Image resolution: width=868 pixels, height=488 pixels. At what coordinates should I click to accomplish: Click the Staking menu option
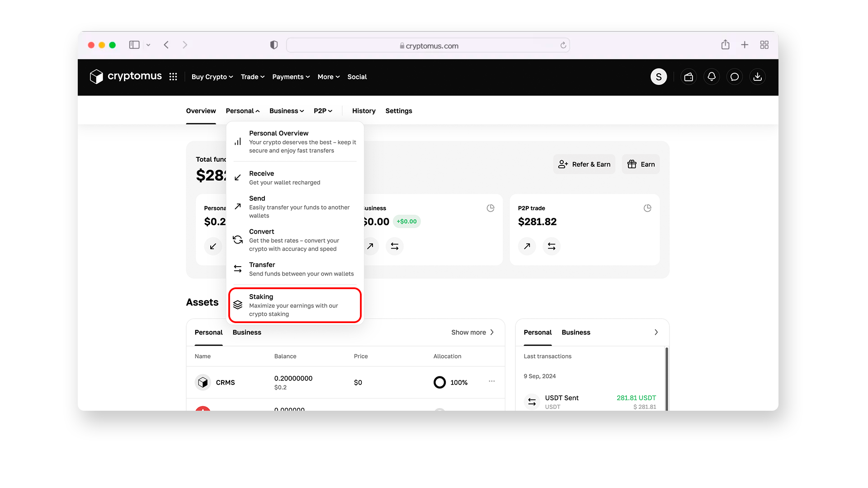pyautogui.click(x=294, y=305)
